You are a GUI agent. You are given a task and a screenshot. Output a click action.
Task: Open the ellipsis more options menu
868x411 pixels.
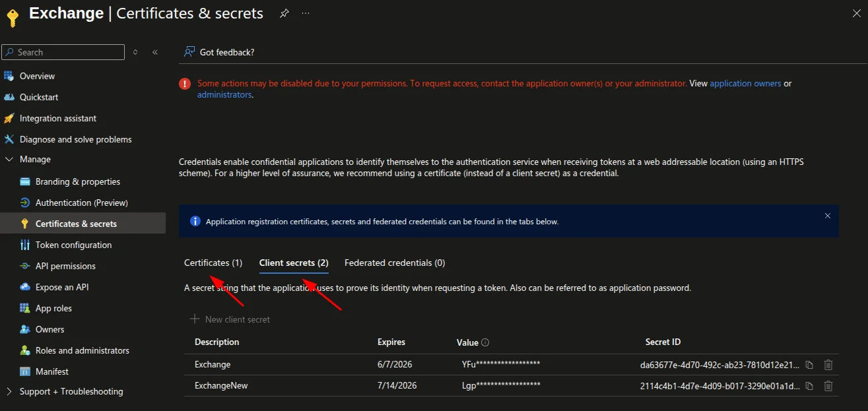click(x=306, y=13)
